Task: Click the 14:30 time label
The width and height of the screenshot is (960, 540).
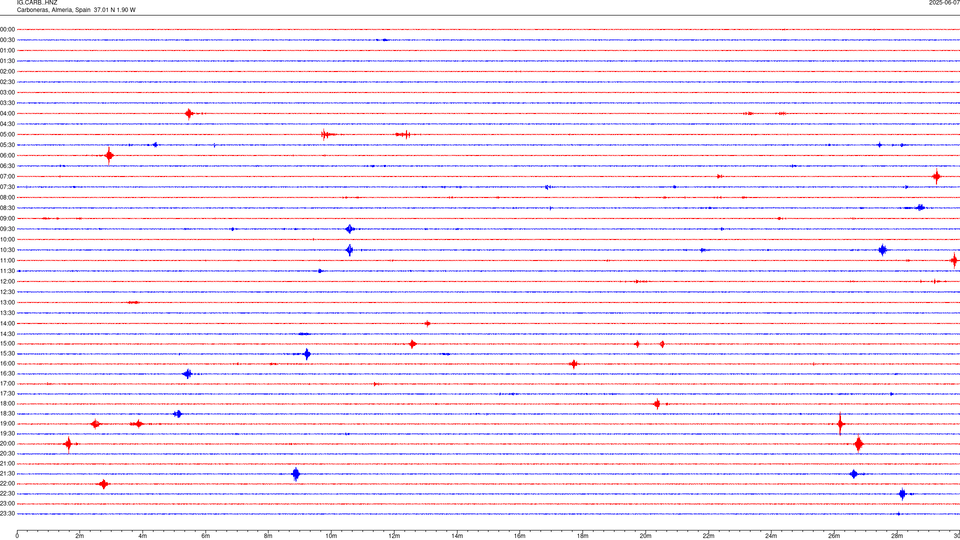Action: pyautogui.click(x=7, y=334)
